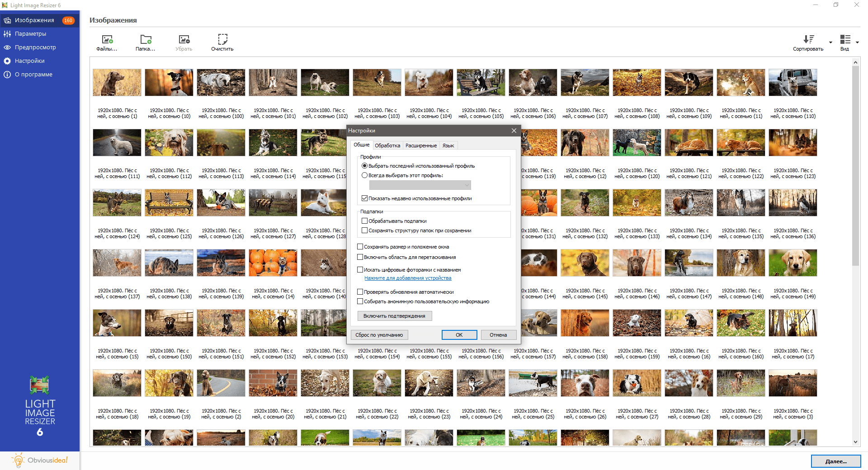
Task: Expand the Вид dropdown arrow
Action: pyautogui.click(x=858, y=42)
